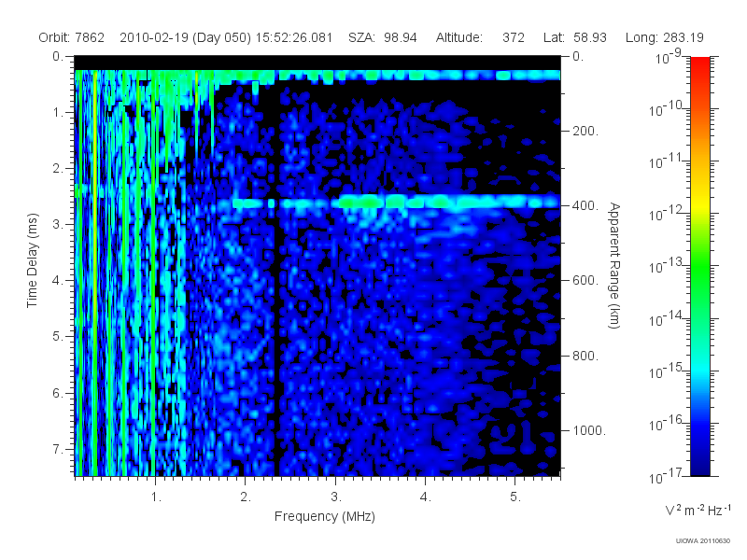This screenshot has width=747, height=560.
Task: Click the Orbit: 7862 header text
Action: (x=72, y=37)
